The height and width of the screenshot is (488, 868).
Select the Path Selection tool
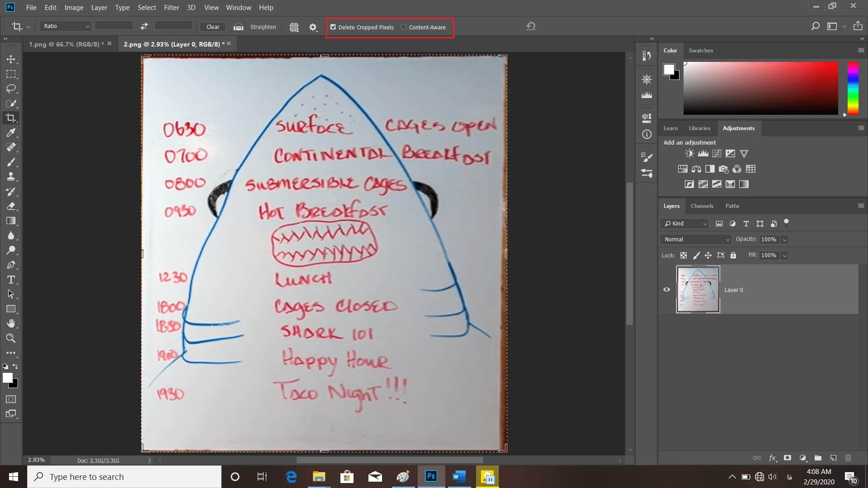click(x=11, y=294)
